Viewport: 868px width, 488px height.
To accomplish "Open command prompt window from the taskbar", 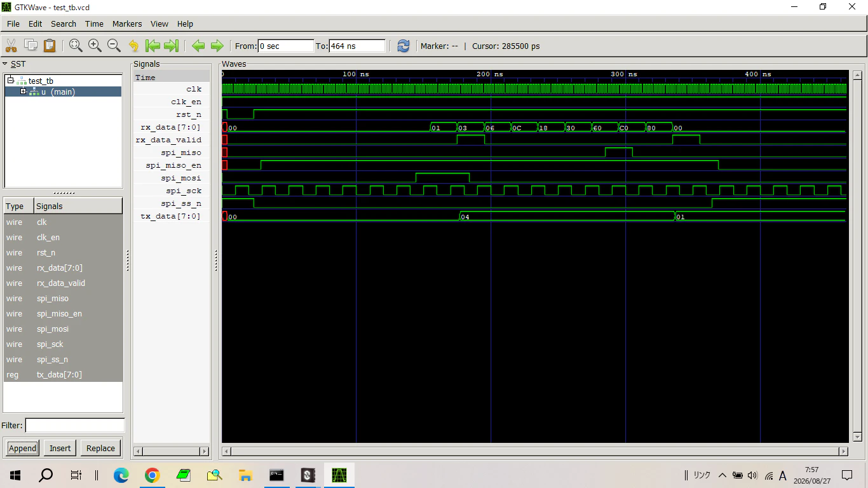I will tap(276, 475).
